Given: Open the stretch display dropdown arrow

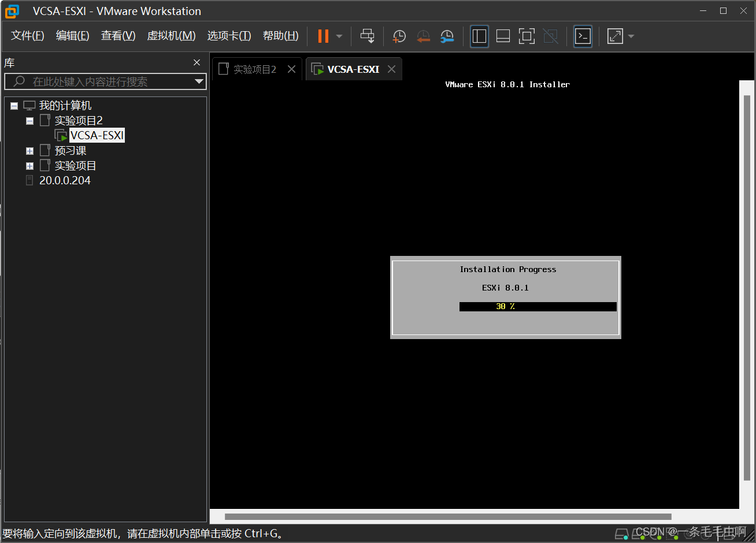Looking at the screenshot, I should click(x=631, y=36).
